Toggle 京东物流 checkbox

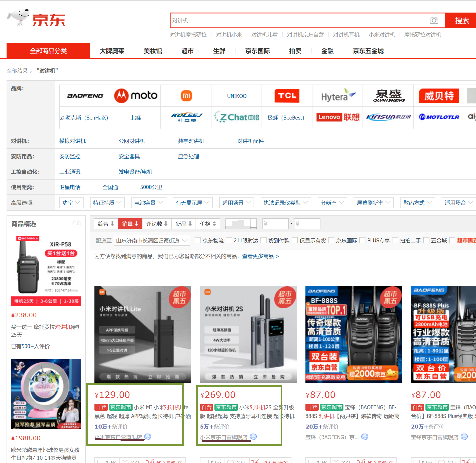(198, 240)
